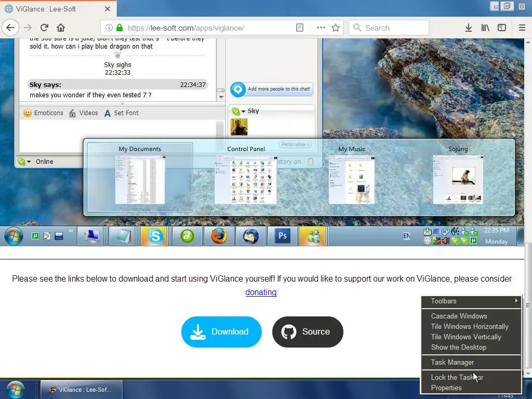Click the blue Download button
The image size is (532, 399).
(x=221, y=332)
